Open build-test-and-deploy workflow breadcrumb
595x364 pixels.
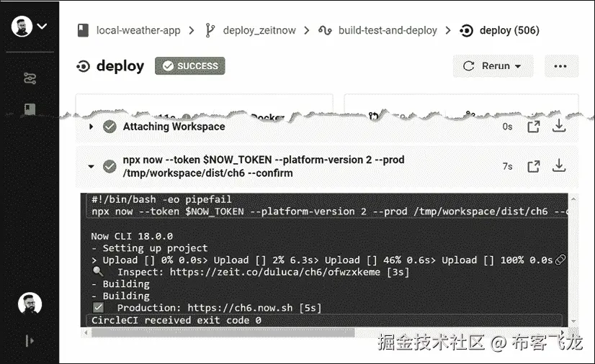coord(388,30)
